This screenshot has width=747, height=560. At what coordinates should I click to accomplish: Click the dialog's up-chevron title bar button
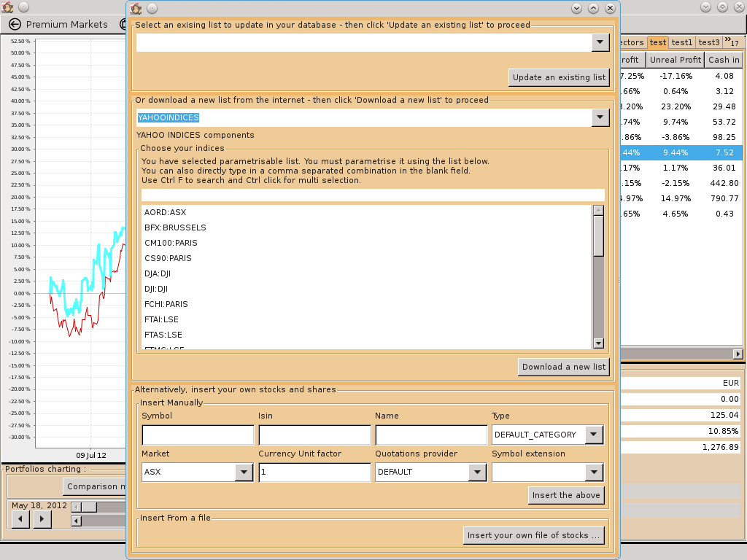tap(593, 8)
